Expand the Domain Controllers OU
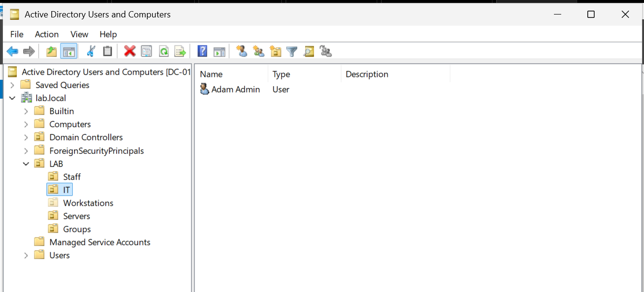 click(x=26, y=137)
